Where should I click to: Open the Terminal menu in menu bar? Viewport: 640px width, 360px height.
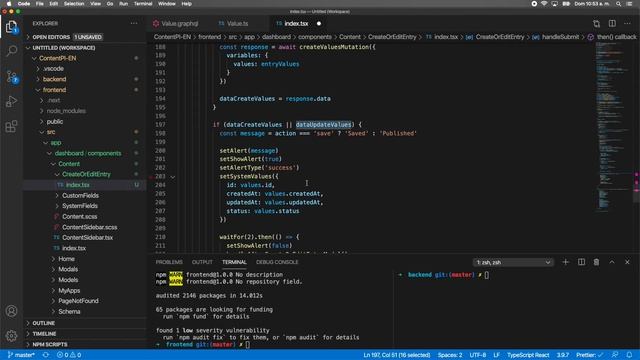pyautogui.click(x=143, y=4)
